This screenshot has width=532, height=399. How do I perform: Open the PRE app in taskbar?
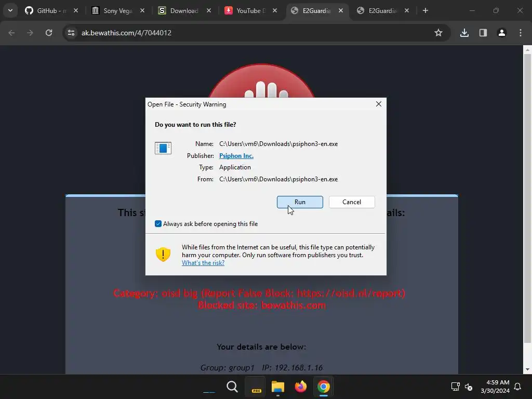(255, 387)
